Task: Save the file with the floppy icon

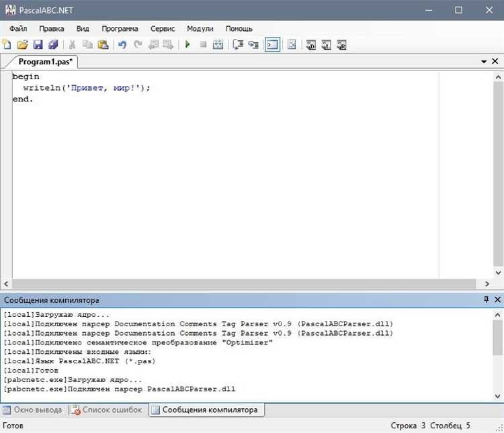Action: (38, 45)
